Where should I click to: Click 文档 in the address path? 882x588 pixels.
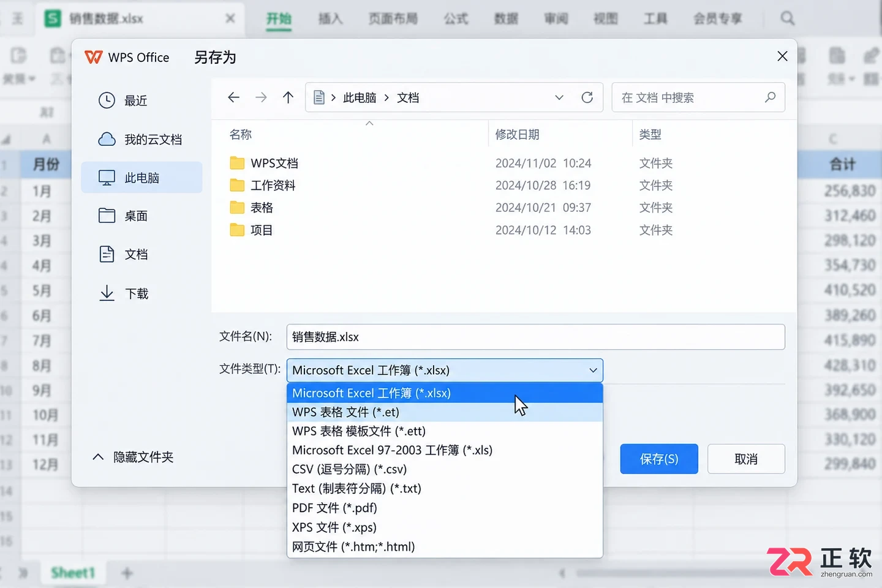pos(408,98)
